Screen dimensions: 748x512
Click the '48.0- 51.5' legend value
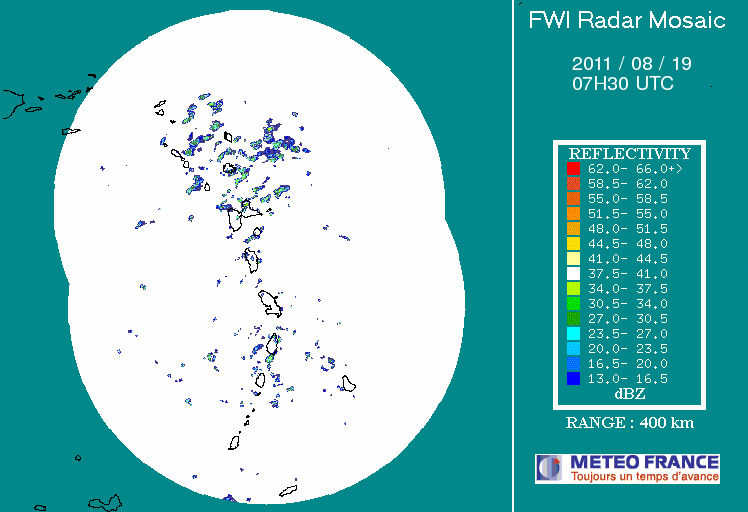point(627,229)
